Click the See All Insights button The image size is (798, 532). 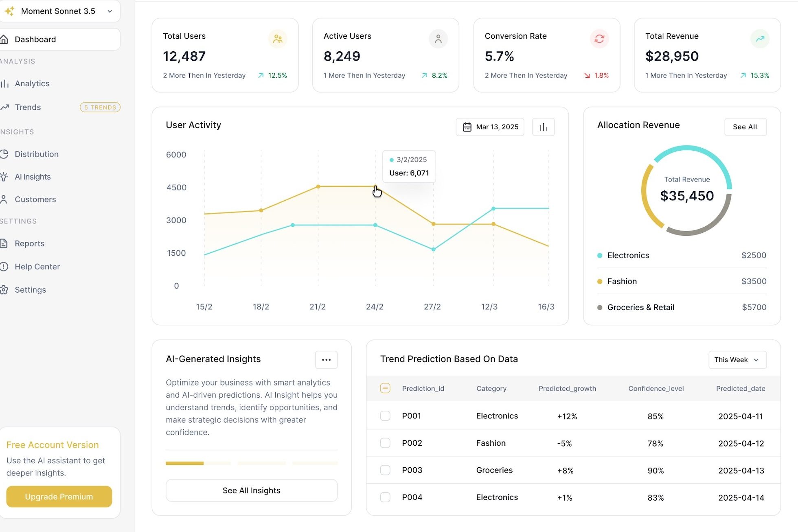(x=251, y=490)
